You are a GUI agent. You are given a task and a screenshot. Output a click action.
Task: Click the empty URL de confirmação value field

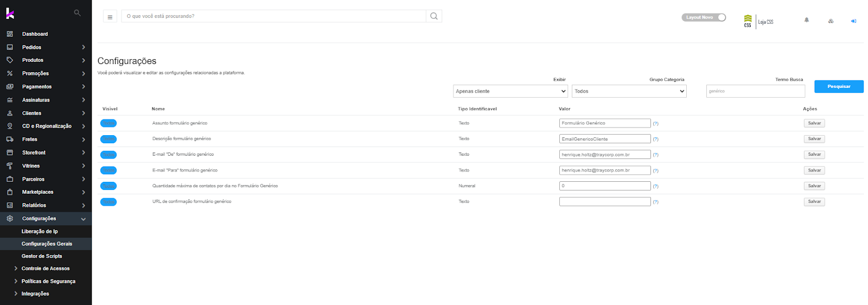(605, 202)
